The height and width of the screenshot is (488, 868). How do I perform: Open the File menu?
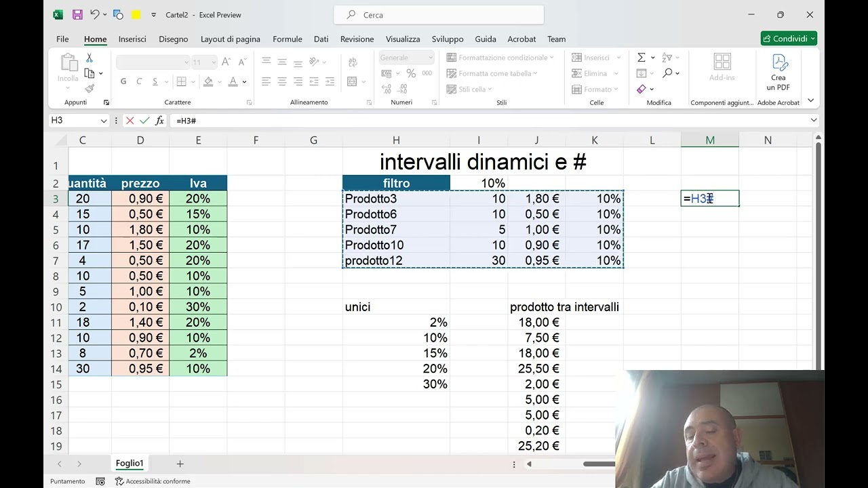click(x=62, y=39)
